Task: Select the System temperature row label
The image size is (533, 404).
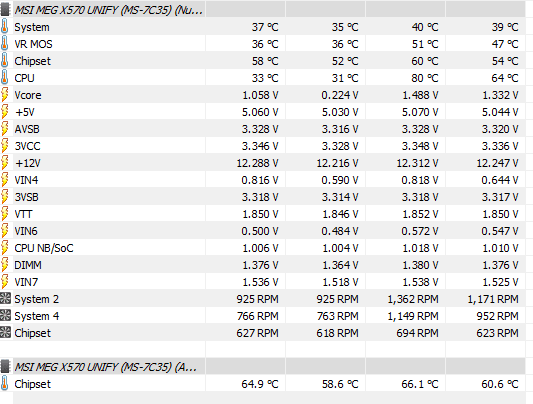Action: pos(32,27)
